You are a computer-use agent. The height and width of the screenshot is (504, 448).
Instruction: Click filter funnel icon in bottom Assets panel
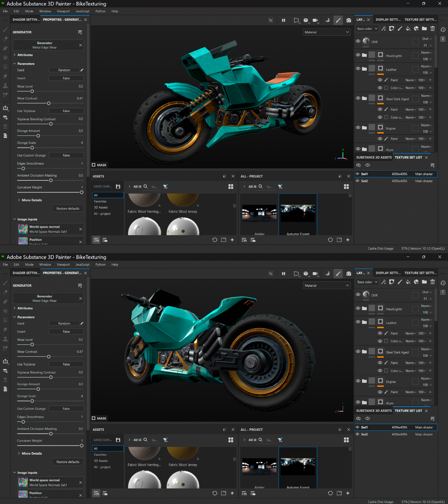click(165, 440)
